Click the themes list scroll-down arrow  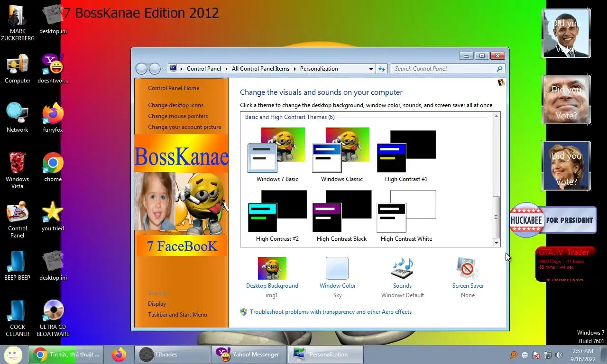(x=497, y=243)
